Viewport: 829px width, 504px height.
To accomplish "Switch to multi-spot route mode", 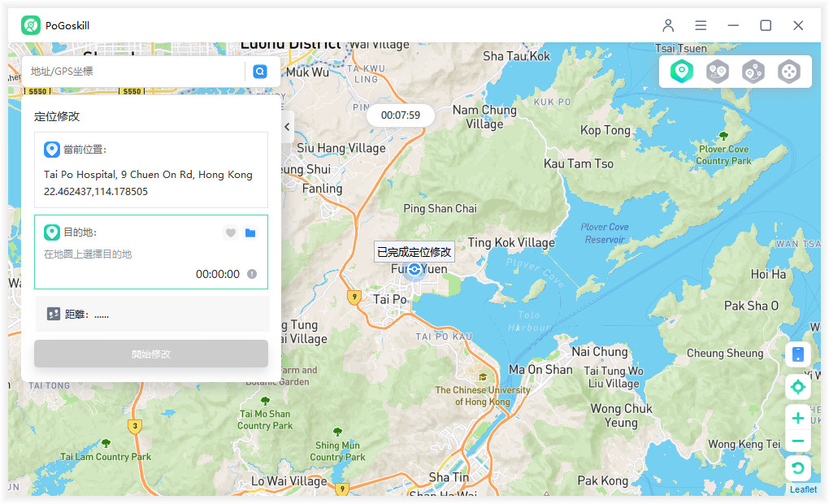I will coord(753,72).
